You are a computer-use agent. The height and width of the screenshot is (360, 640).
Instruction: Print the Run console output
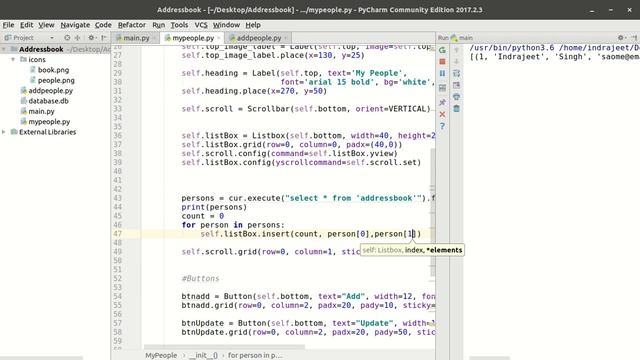[x=456, y=97]
